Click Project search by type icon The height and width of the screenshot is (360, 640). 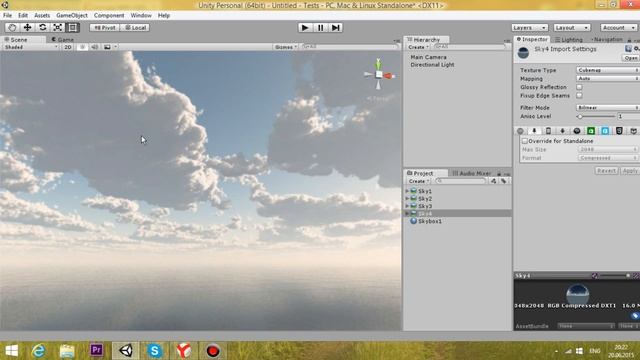tap(493, 181)
